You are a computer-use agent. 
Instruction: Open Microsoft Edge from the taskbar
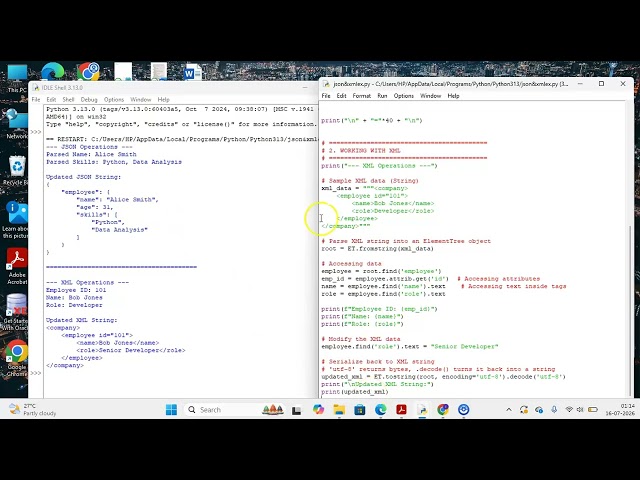click(x=380, y=409)
